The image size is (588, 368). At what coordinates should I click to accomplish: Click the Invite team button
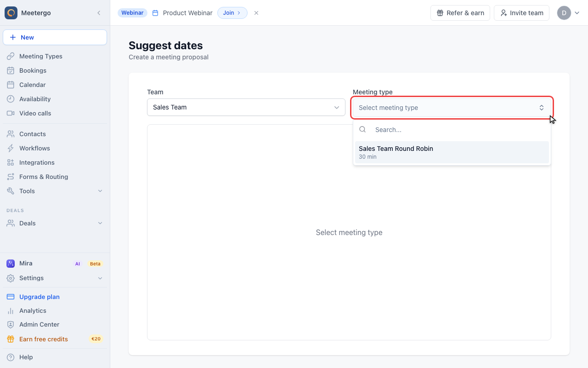coord(521,13)
